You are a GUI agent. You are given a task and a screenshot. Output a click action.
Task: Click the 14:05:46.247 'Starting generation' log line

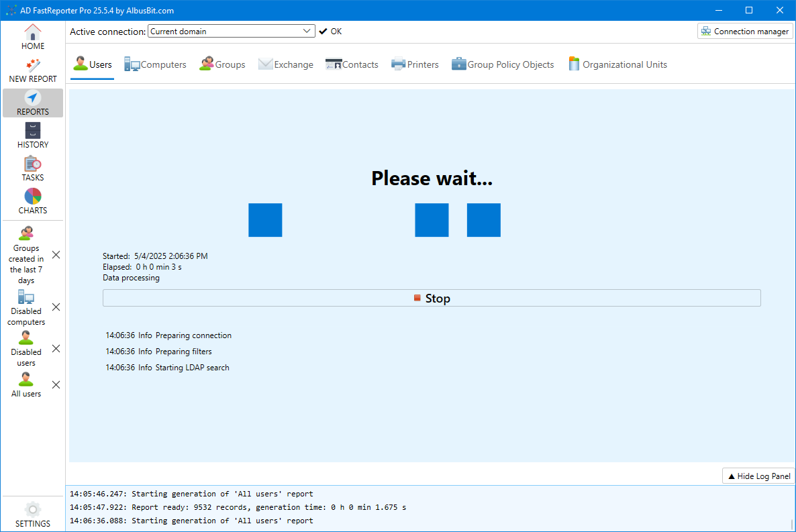click(191, 494)
